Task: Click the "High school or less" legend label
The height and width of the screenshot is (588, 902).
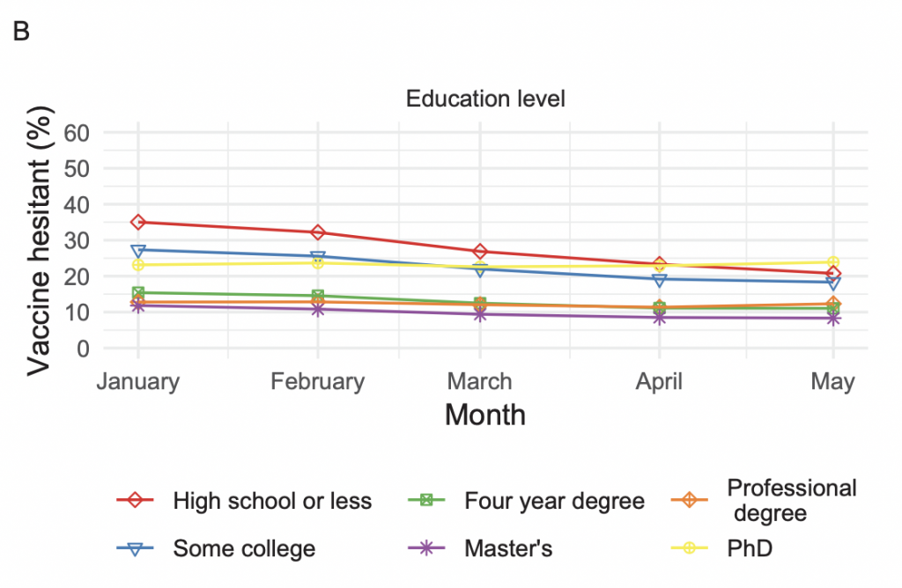Action: (272, 502)
